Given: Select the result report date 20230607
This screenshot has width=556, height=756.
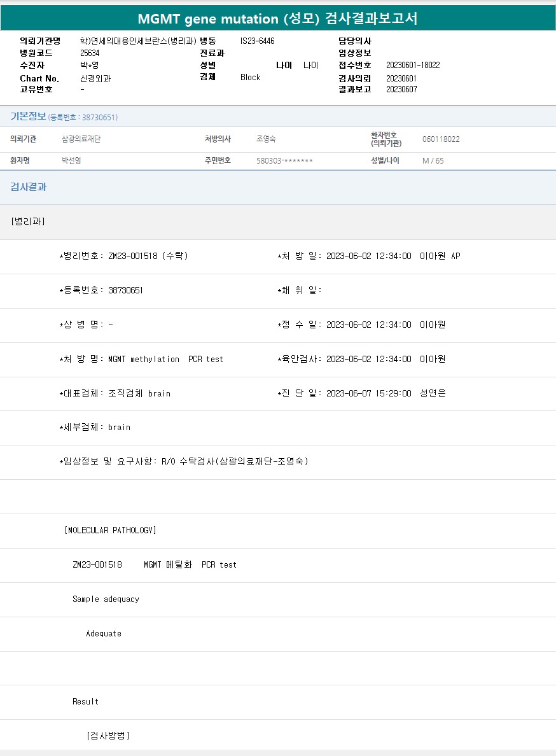Looking at the screenshot, I should pos(400,90).
